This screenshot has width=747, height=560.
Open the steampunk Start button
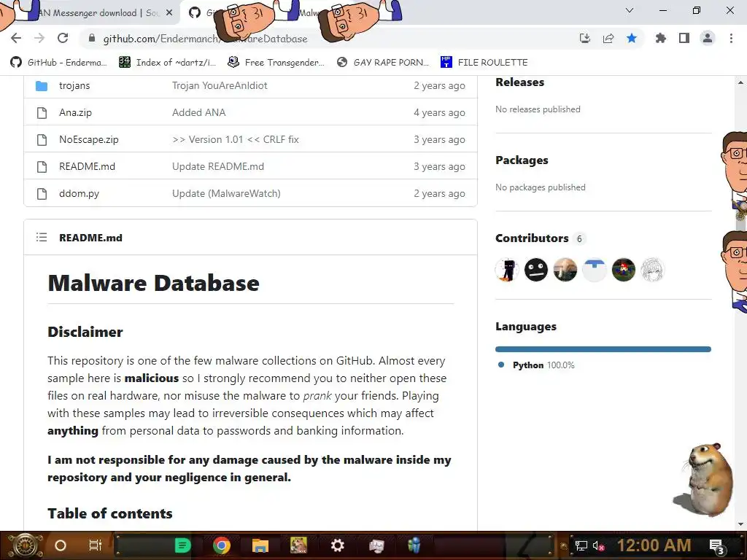[x=24, y=545]
